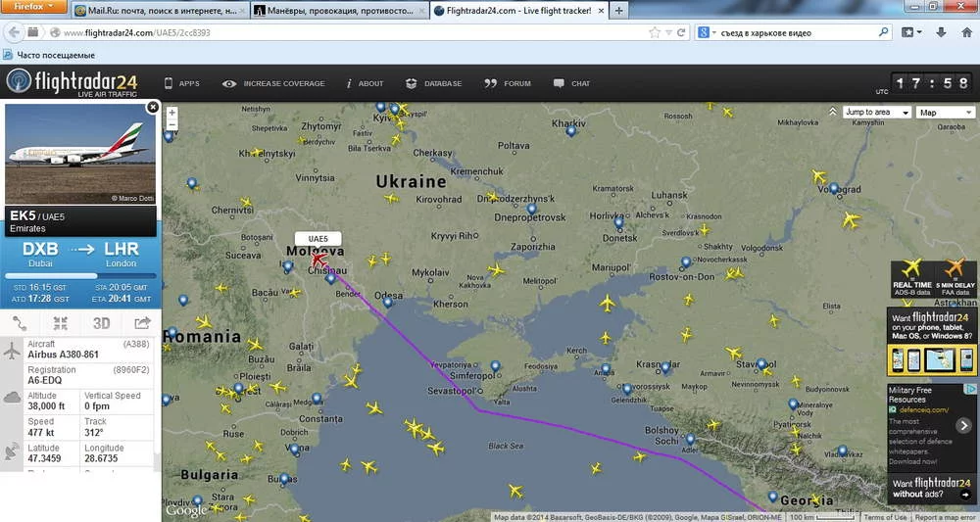
Task: Zoom in the map with plus button
Action: point(171,113)
